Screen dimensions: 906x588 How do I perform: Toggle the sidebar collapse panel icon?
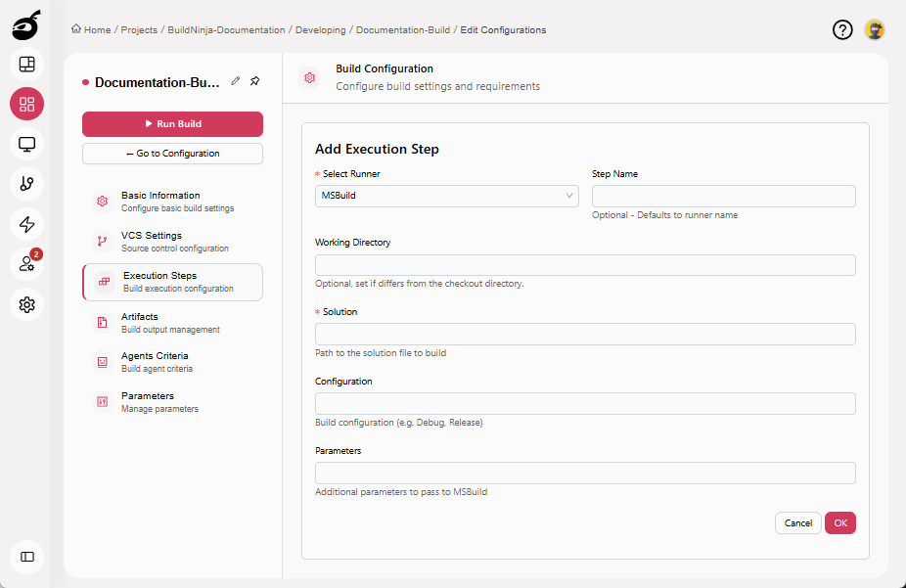(26, 557)
